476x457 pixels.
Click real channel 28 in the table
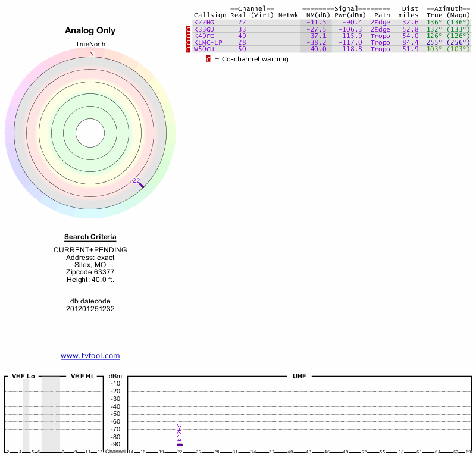click(242, 43)
